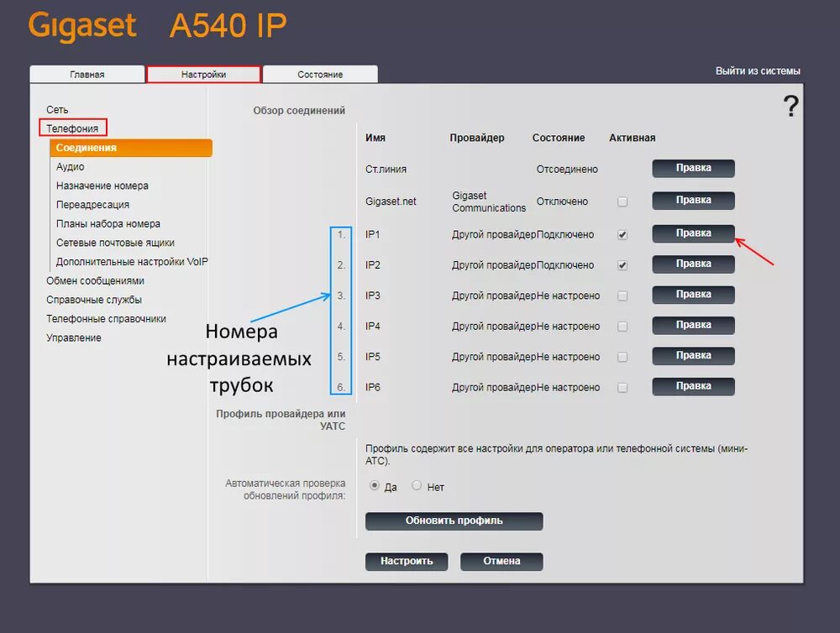
Task: Click Правка for Ст.линия
Action: 693,168
